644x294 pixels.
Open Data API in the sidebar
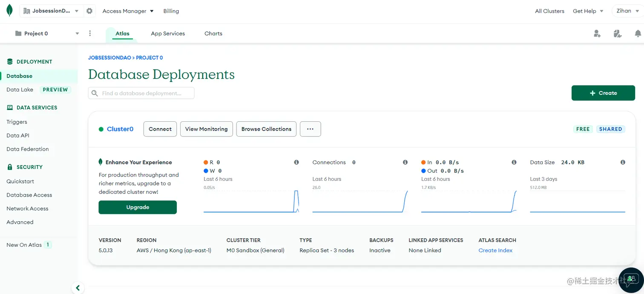pos(18,136)
